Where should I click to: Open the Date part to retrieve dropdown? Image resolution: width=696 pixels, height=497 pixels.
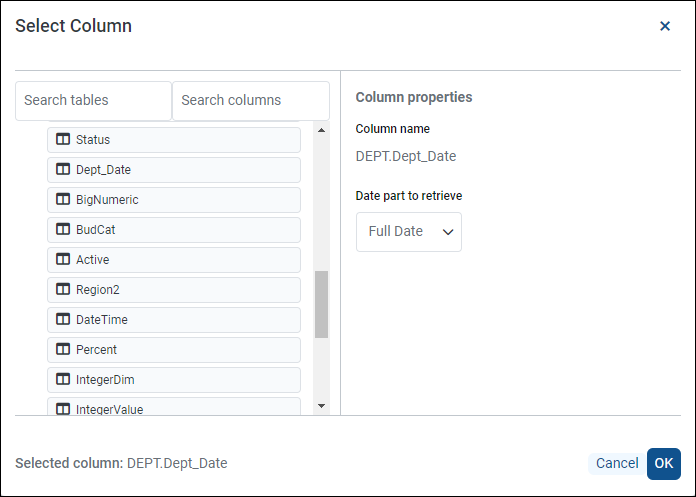point(409,232)
